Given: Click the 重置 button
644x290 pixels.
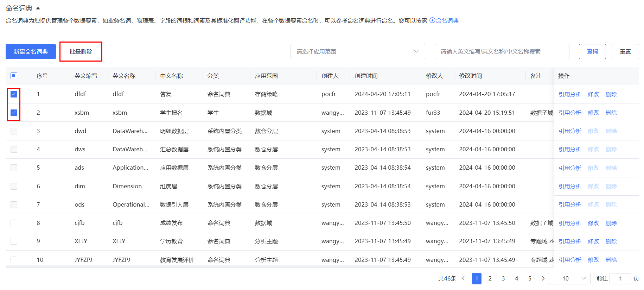Looking at the screenshot, I should click(x=625, y=52).
